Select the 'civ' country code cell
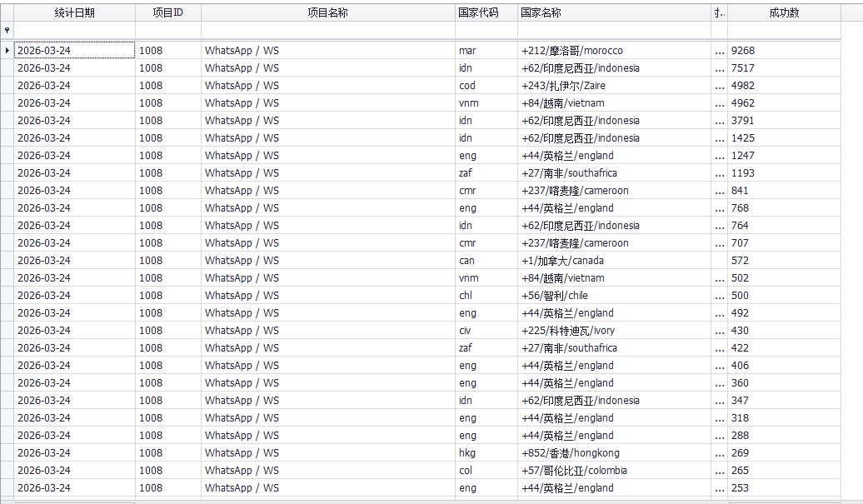Viewport: 863px width, 504px height. point(486,330)
